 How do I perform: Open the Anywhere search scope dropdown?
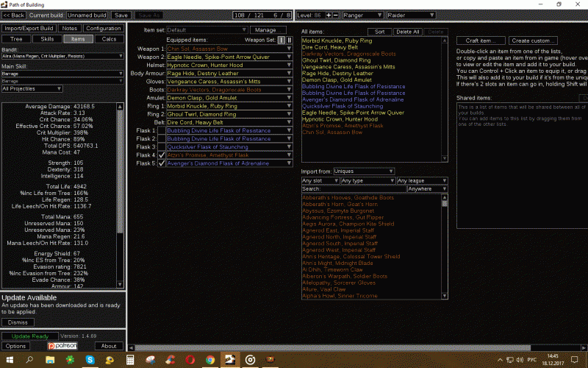click(x=428, y=189)
